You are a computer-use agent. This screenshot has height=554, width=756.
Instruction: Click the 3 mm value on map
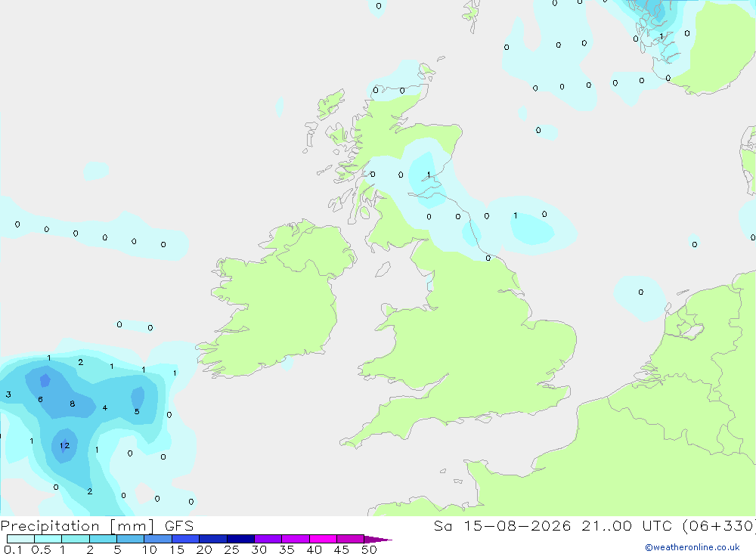click(x=8, y=395)
